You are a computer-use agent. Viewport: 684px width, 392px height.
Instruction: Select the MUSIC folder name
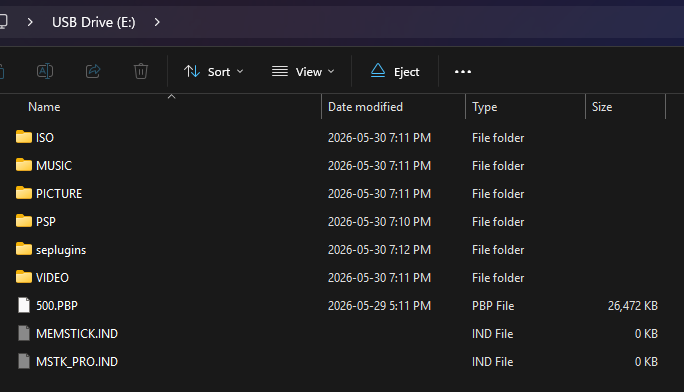click(54, 166)
